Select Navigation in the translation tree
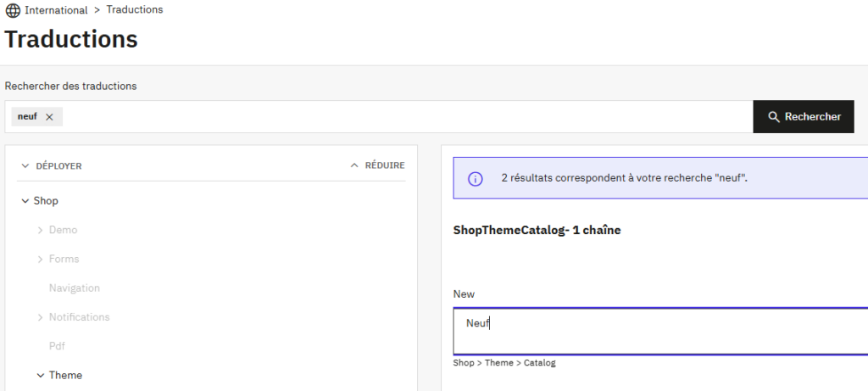Viewport: 868px width, 391px height. pos(74,288)
